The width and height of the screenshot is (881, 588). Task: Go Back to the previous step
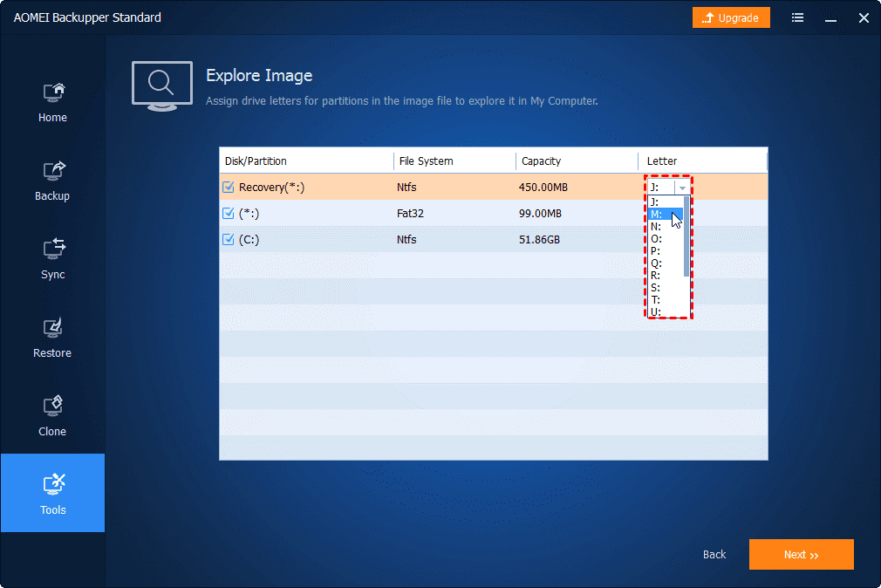[x=714, y=554]
